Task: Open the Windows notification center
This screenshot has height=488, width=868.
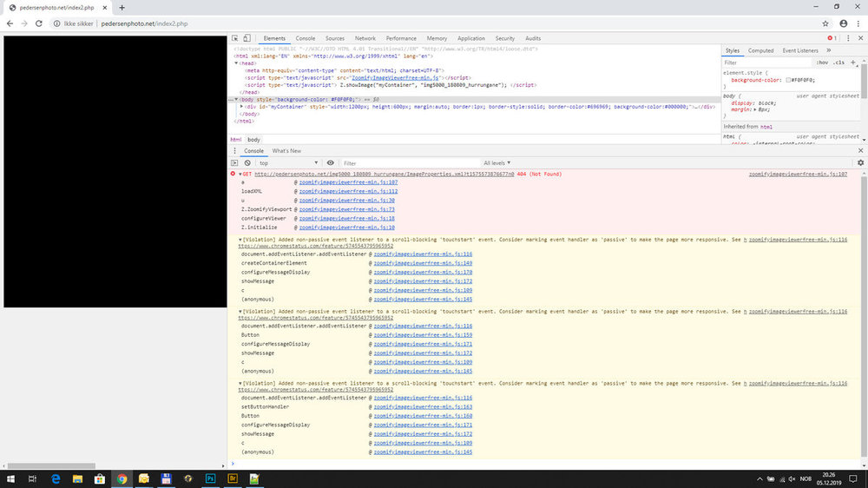Action: click(853, 478)
